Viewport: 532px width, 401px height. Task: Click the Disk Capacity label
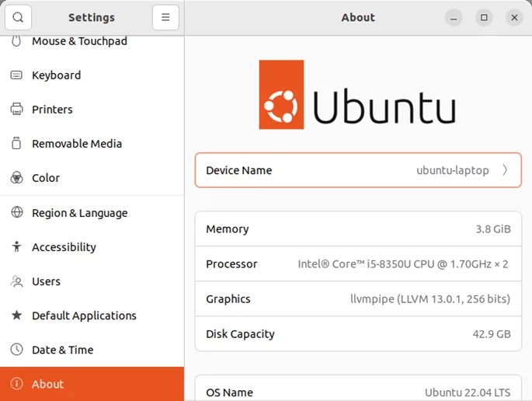point(240,334)
